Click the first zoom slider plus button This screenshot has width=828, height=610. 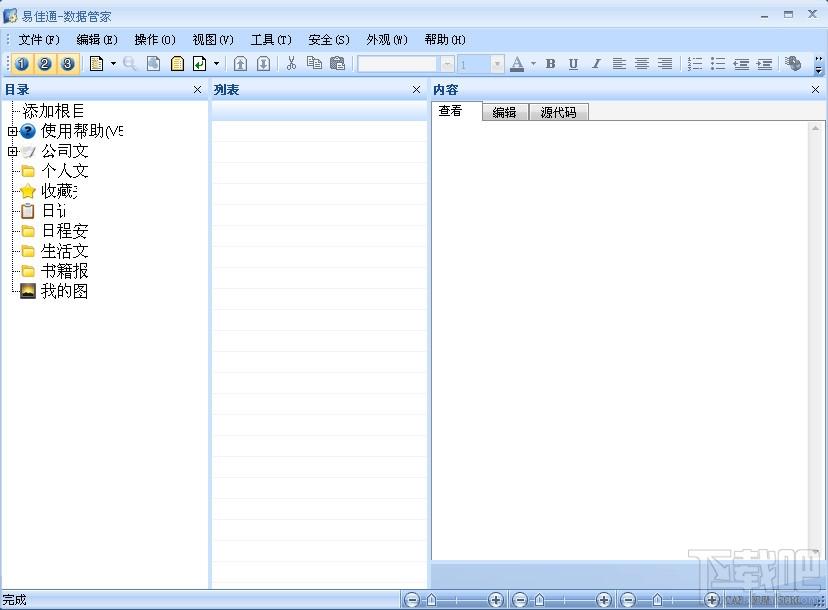pos(495,600)
